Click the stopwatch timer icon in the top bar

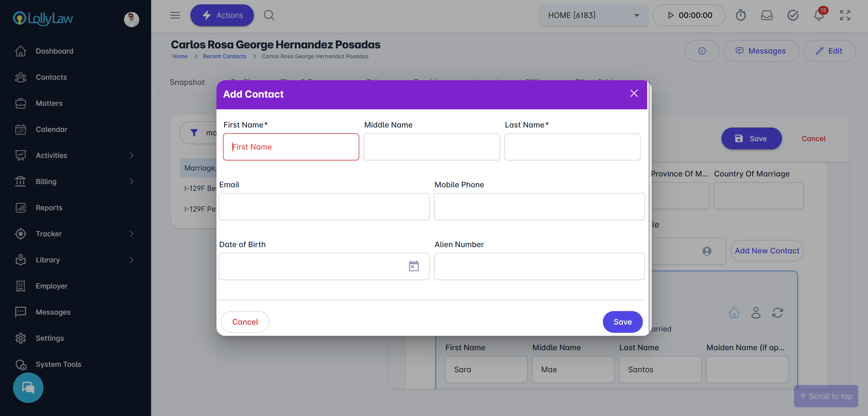[740, 15]
